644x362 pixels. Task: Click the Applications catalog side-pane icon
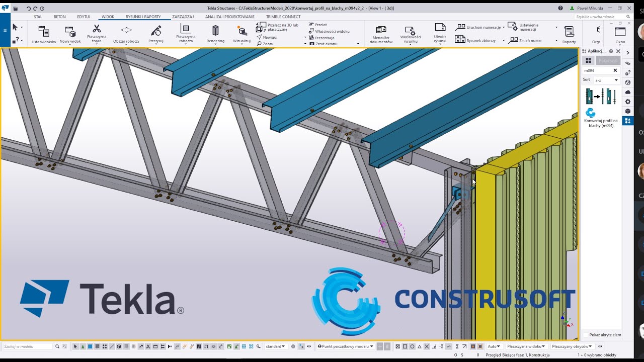pos(627,121)
